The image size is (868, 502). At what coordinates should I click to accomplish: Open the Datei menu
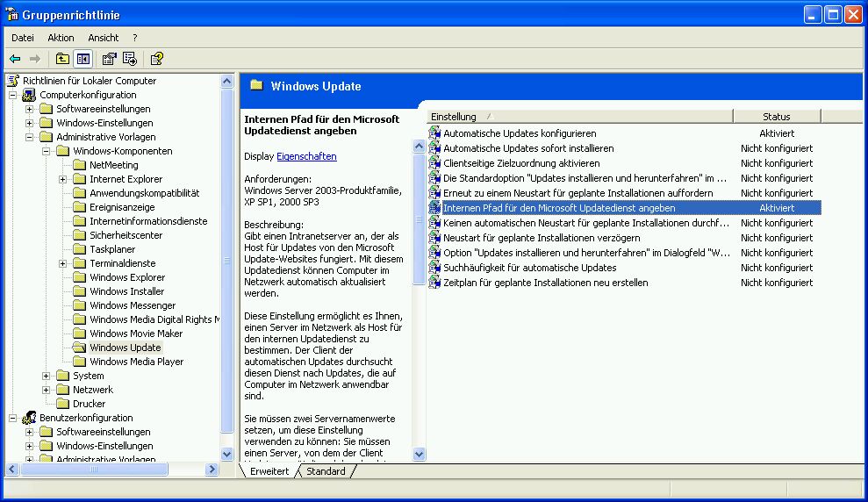click(23, 38)
